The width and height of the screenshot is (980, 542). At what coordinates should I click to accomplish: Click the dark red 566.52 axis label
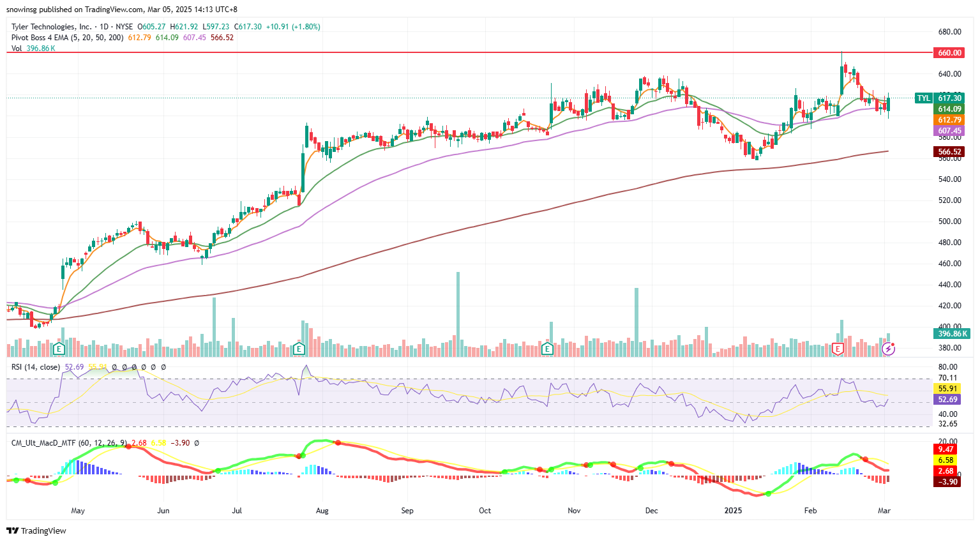pyautogui.click(x=949, y=152)
